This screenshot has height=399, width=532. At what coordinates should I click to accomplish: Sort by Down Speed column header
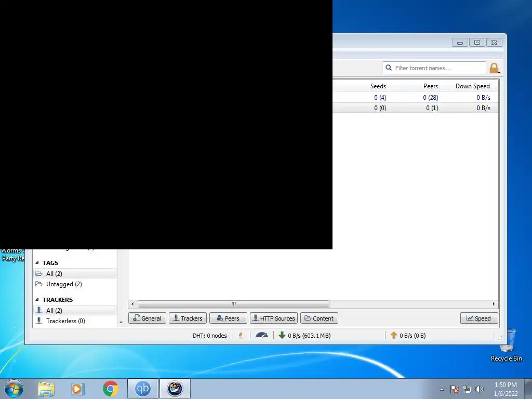[472, 86]
